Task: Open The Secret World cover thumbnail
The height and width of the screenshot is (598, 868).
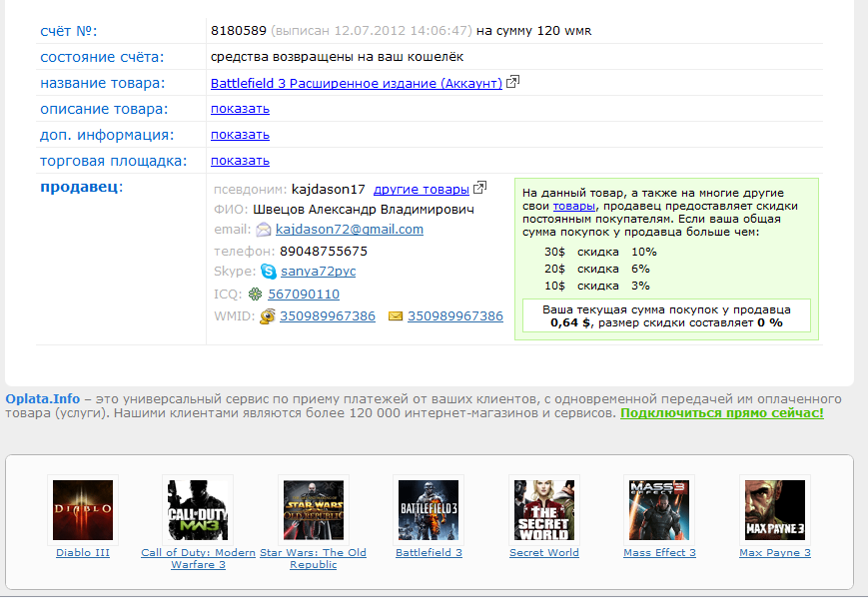Action: 544,510
